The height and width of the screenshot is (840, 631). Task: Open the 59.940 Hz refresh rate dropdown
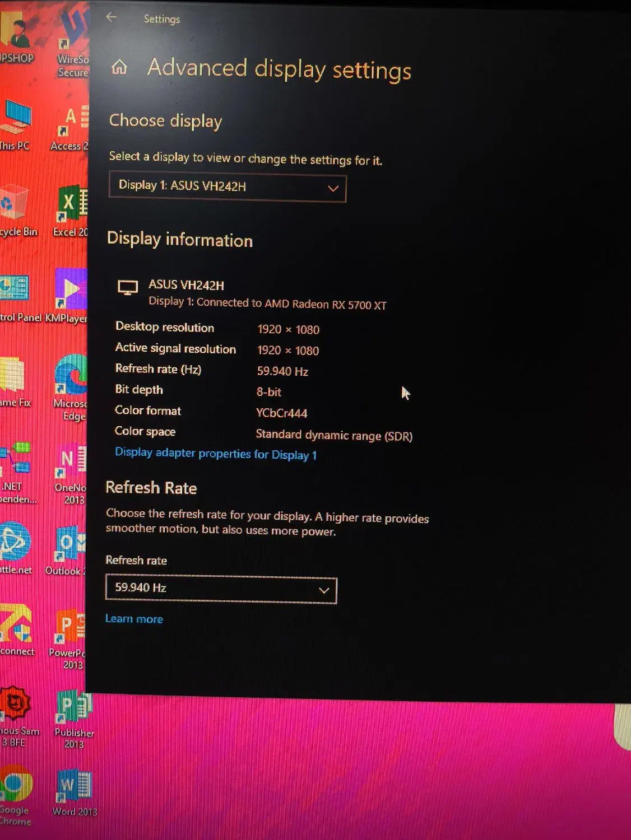tap(221, 589)
